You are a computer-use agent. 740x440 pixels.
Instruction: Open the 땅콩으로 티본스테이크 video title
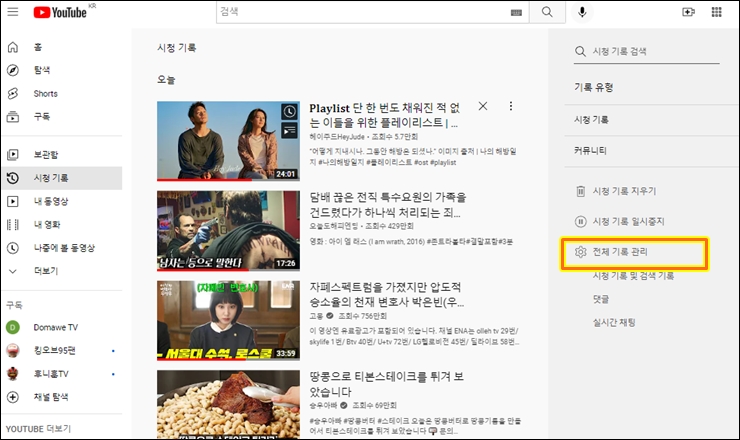(387, 384)
